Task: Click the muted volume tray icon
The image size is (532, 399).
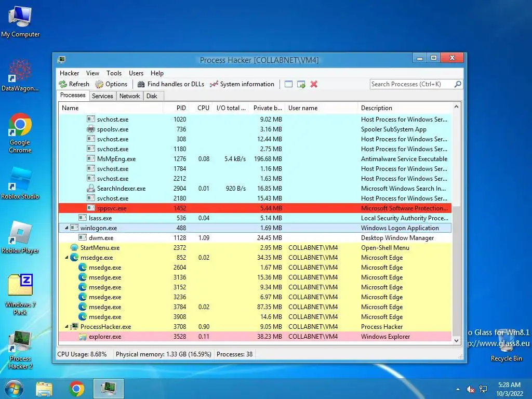Action: [470, 389]
